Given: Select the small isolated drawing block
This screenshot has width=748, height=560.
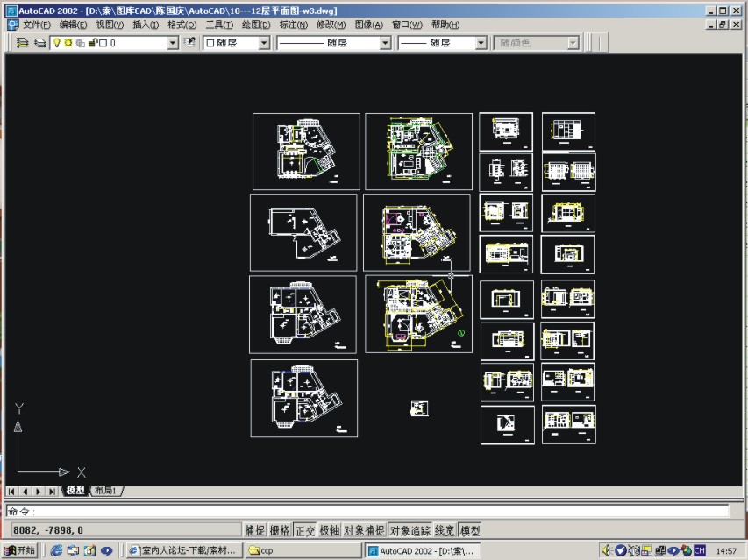Looking at the screenshot, I should [x=419, y=408].
